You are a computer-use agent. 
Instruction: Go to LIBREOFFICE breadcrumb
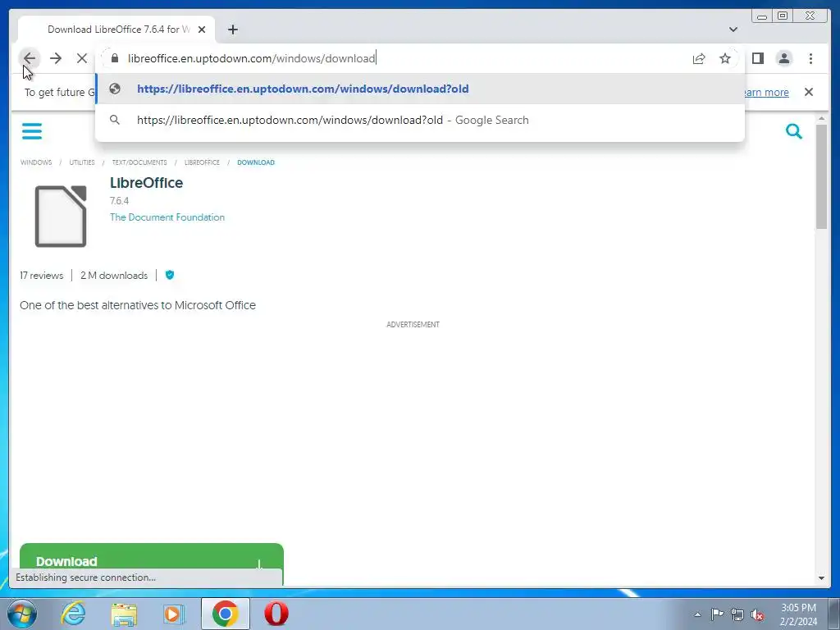coord(202,162)
